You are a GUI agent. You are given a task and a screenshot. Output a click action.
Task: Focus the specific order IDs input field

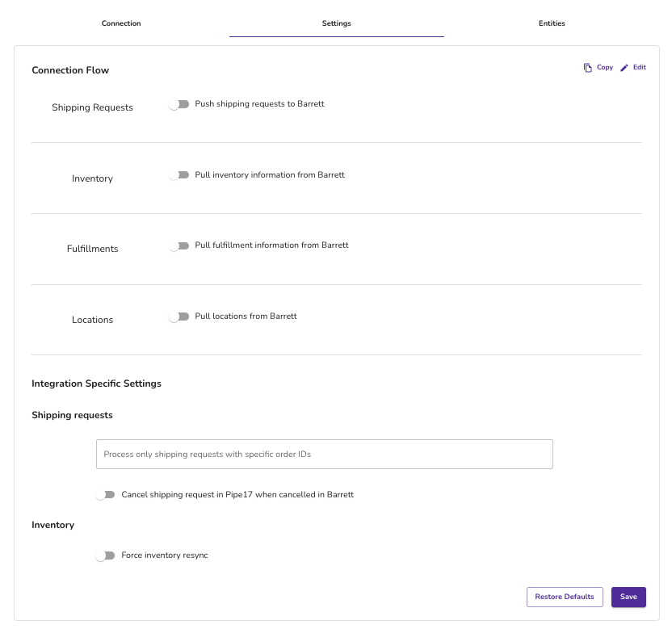[x=325, y=454]
